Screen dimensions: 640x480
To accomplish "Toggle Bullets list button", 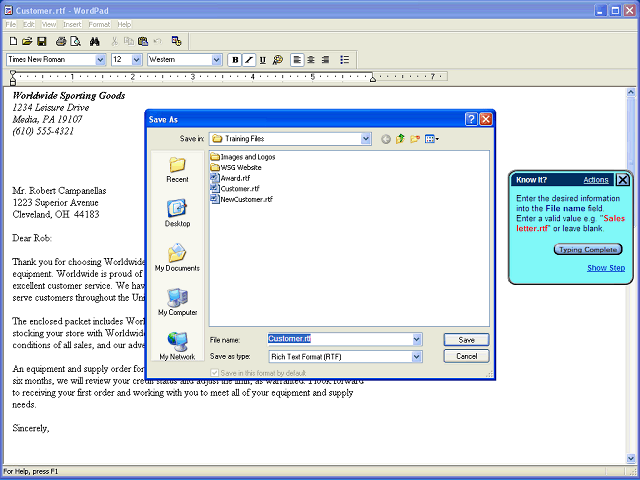I will tap(344, 60).
